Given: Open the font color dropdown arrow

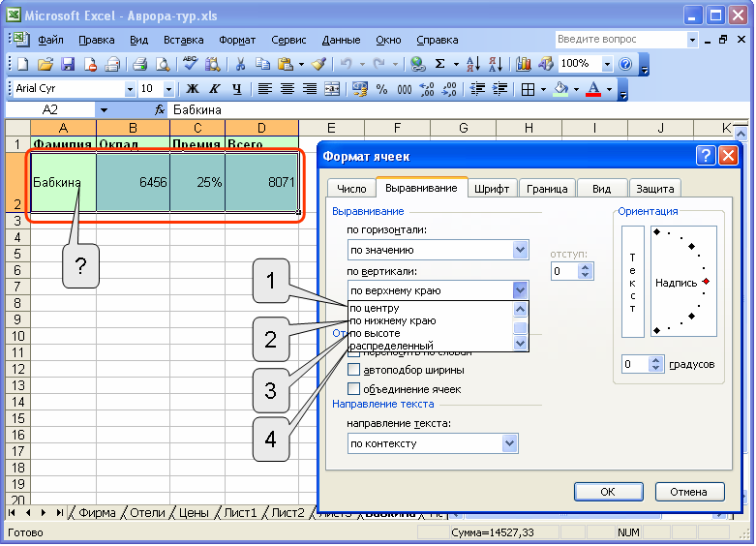Looking at the screenshot, I should (610, 89).
